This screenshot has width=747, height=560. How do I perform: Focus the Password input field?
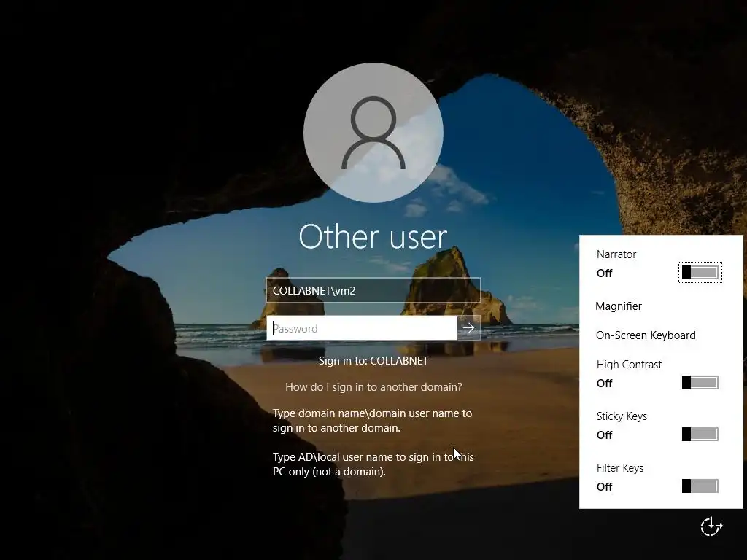(362, 328)
